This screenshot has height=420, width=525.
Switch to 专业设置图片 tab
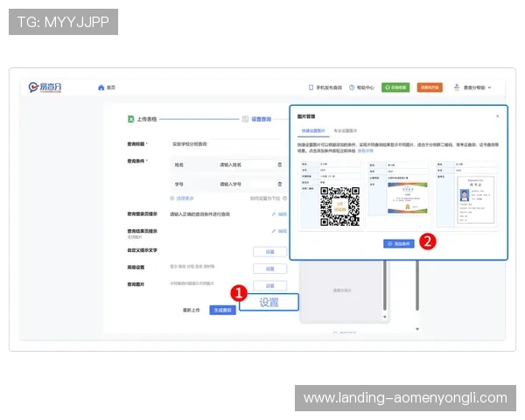pos(346,131)
